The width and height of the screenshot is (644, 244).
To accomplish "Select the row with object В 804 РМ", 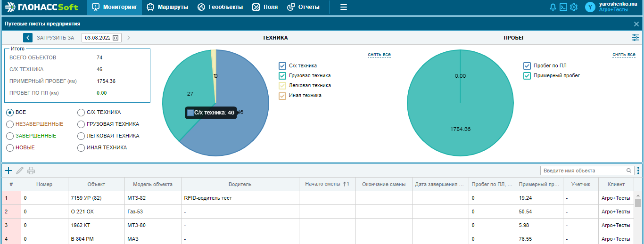I will [318, 239].
